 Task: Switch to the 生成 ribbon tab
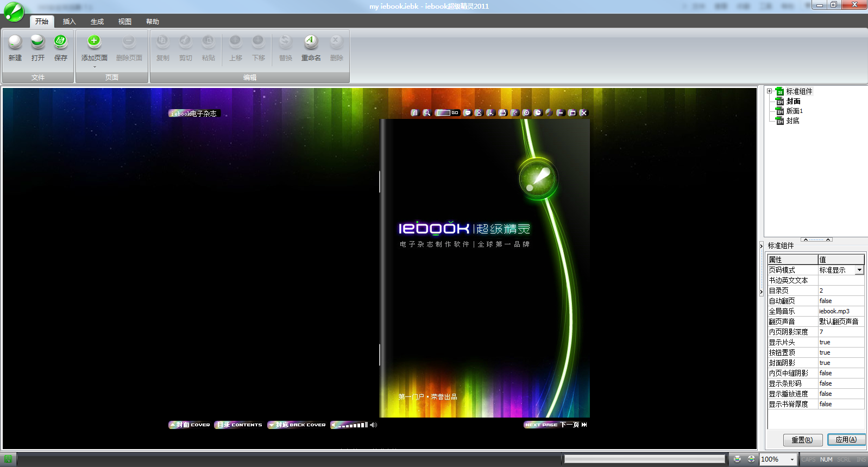(97, 22)
